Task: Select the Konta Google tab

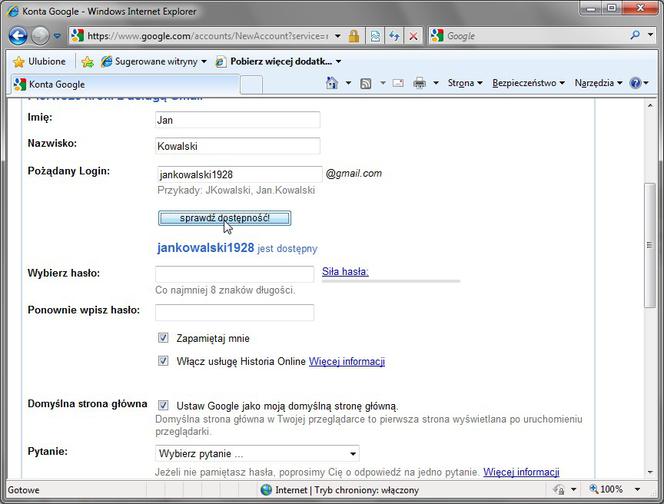Action: (125, 84)
